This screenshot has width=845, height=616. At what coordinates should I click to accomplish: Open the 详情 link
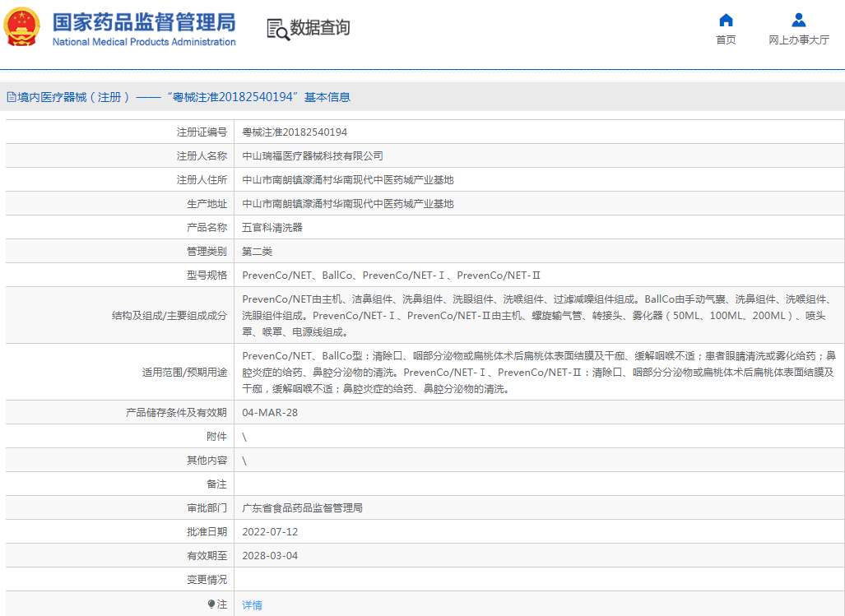[x=253, y=605]
